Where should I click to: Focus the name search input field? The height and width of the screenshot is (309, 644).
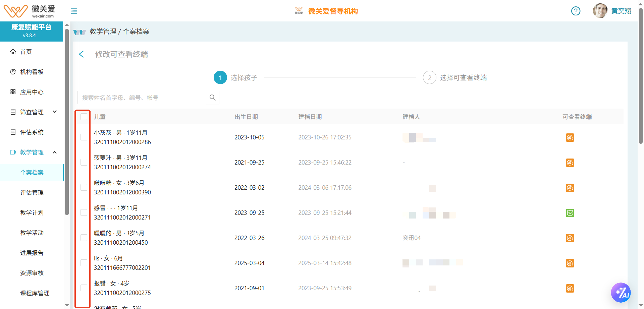click(142, 98)
